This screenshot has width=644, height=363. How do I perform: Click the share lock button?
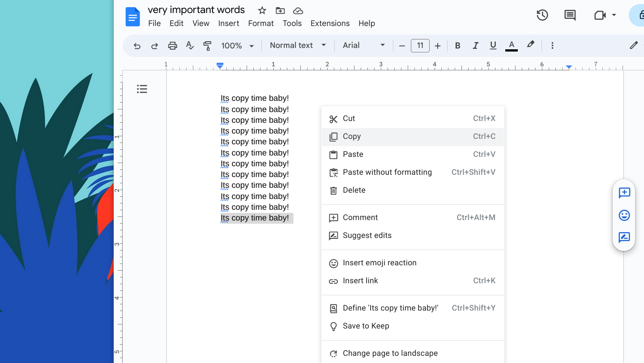click(x=637, y=15)
